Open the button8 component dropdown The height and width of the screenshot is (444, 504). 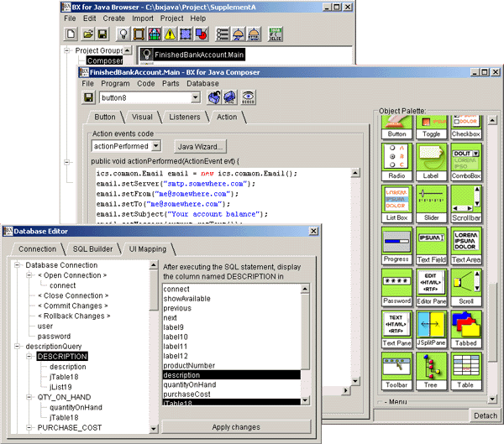pyautogui.click(x=195, y=97)
